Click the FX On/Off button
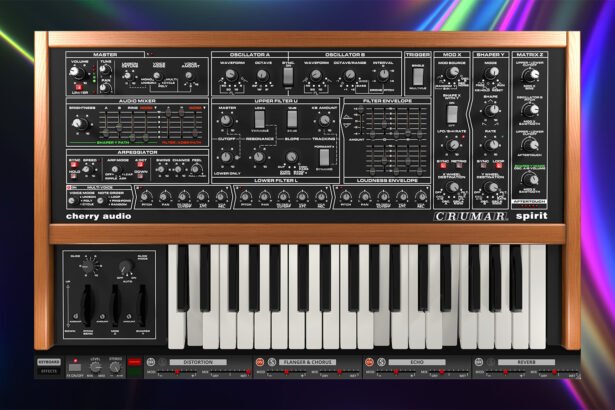Screen dimensions: 615x410 point(75,368)
